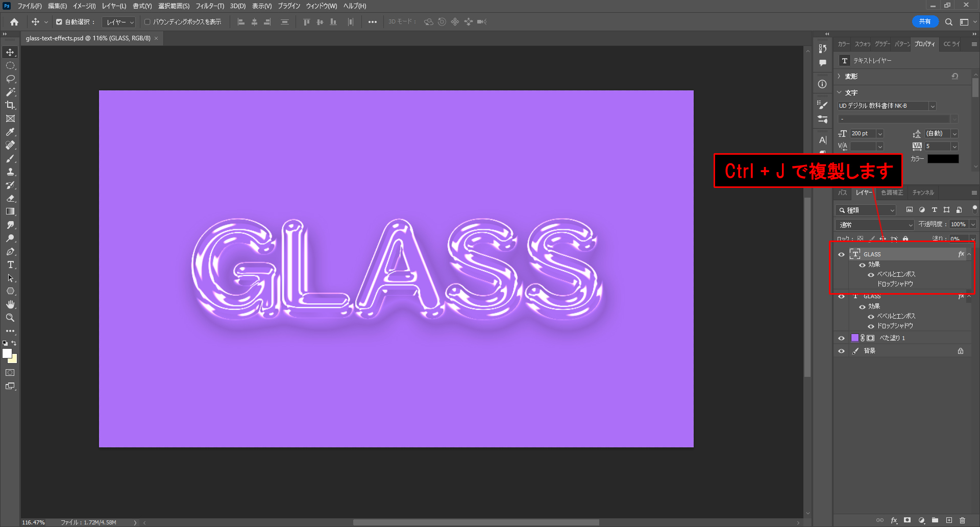Hide the べた塗り 1 layer
The width and height of the screenshot is (980, 527).
(x=841, y=338)
